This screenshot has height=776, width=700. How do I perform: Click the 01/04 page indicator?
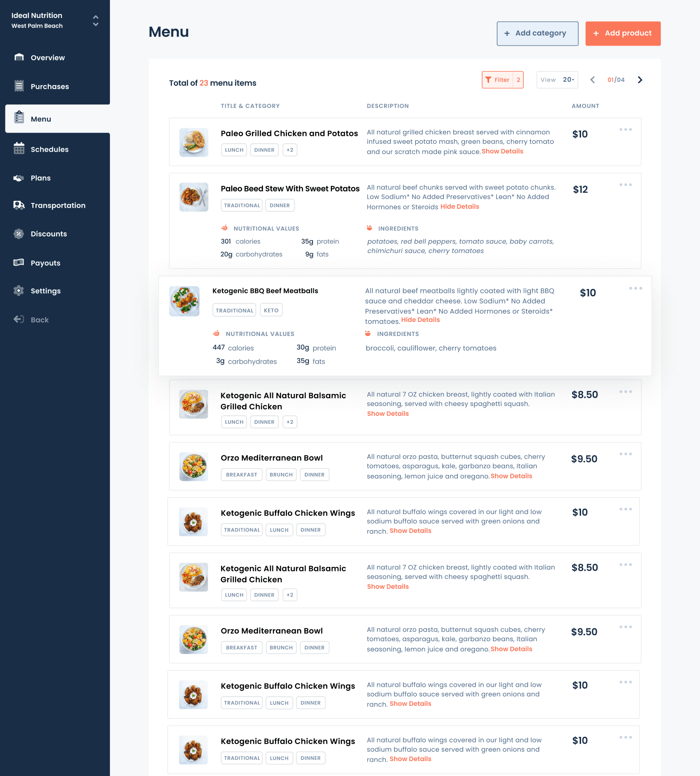[616, 80]
